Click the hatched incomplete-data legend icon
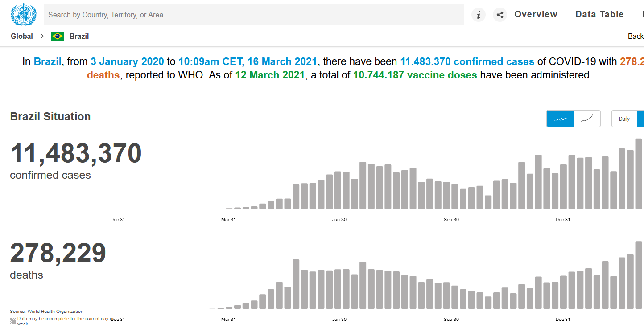This screenshot has width=644, height=328. coord(13,321)
